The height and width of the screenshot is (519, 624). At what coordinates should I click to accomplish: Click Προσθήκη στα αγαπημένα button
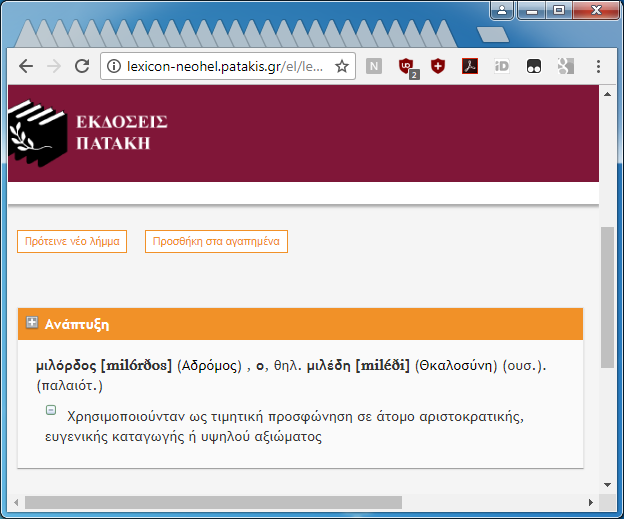[x=216, y=241]
